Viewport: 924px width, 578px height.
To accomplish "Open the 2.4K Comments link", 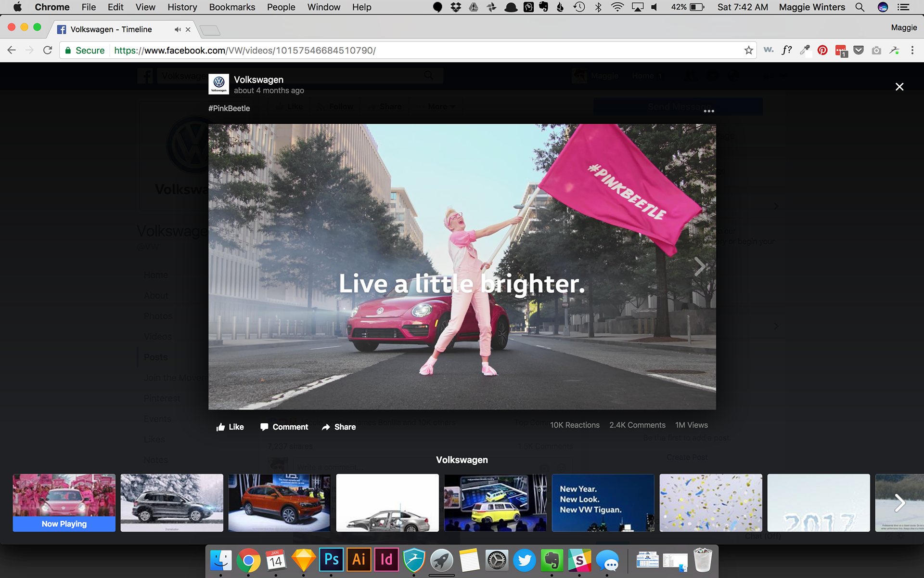I will [637, 425].
